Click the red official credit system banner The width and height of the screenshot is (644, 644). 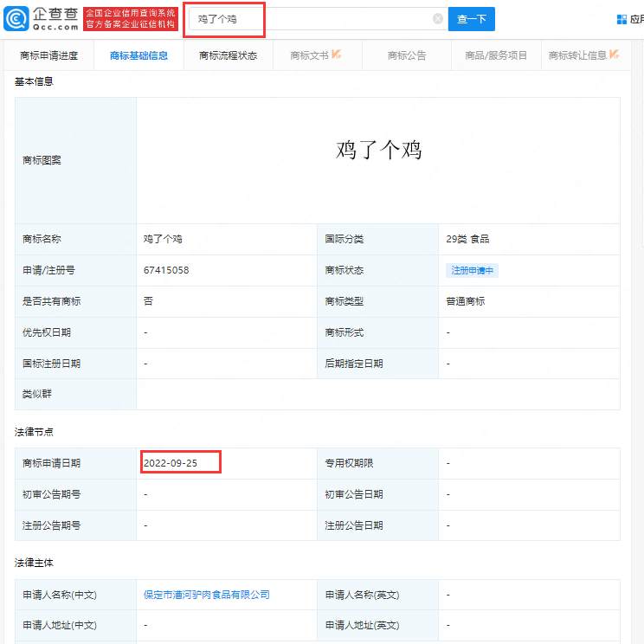pos(131,18)
